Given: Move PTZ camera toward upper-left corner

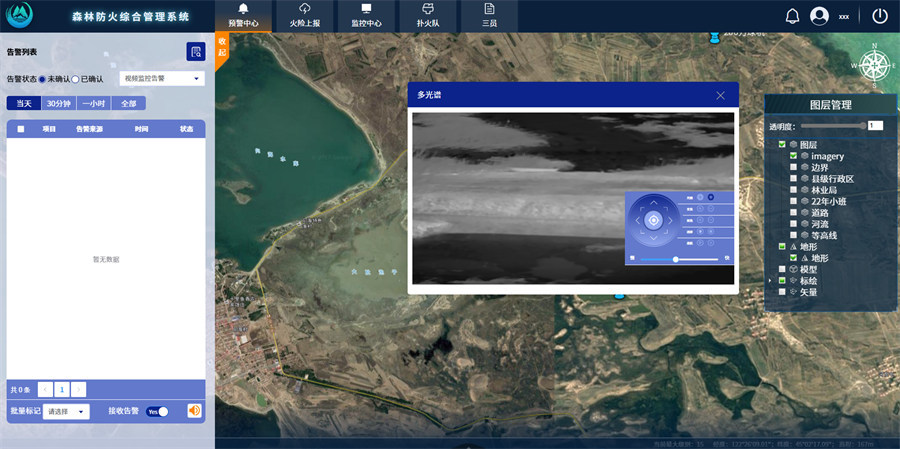Looking at the screenshot, I should [642, 209].
